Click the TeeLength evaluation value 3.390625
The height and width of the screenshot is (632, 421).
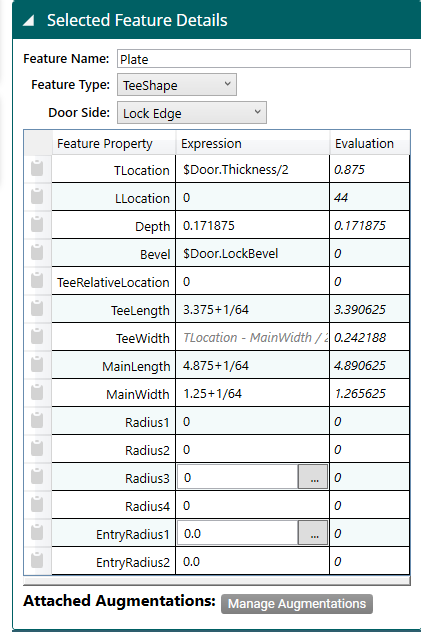[x=360, y=310]
